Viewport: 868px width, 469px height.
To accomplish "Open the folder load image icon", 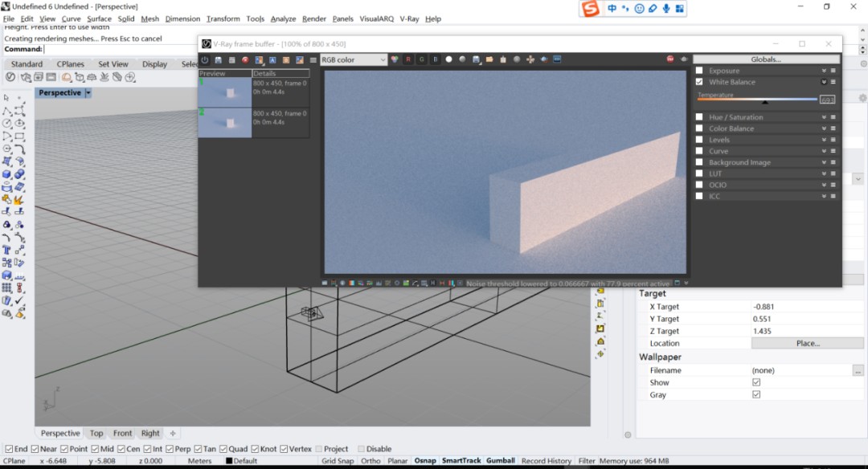I will pyautogui.click(x=489, y=59).
